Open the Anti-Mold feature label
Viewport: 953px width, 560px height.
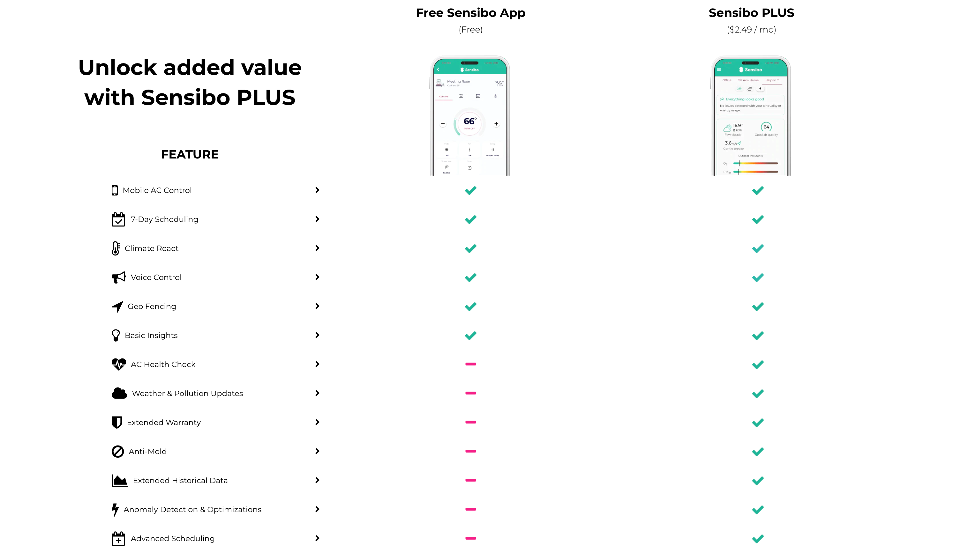(x=147, y=452)
